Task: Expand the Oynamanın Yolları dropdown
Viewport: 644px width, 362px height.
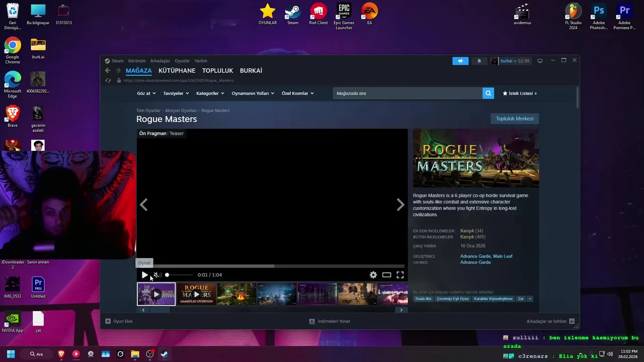Action: (x=253, y=94)
